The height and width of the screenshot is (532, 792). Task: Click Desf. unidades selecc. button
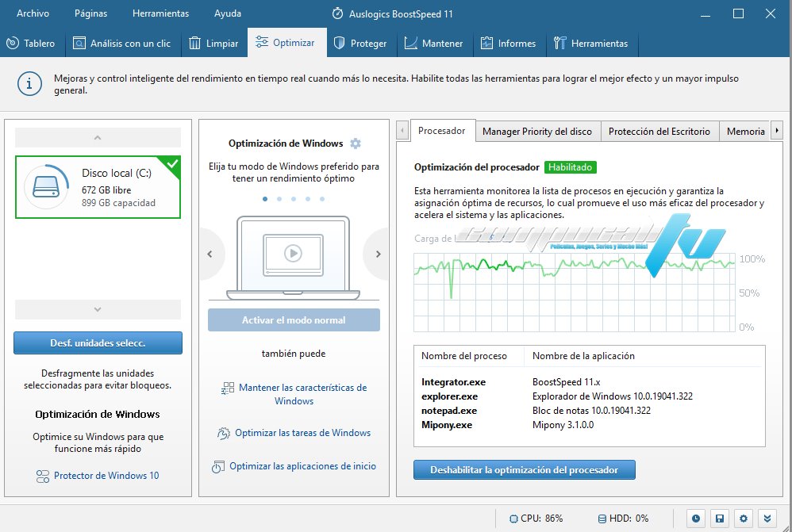[x=98, y=343]
